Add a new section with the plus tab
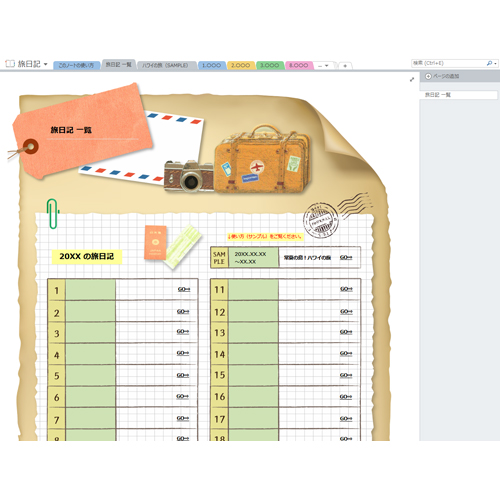The height and width of the screenshot is (500, 500). [x=345, y=66]
